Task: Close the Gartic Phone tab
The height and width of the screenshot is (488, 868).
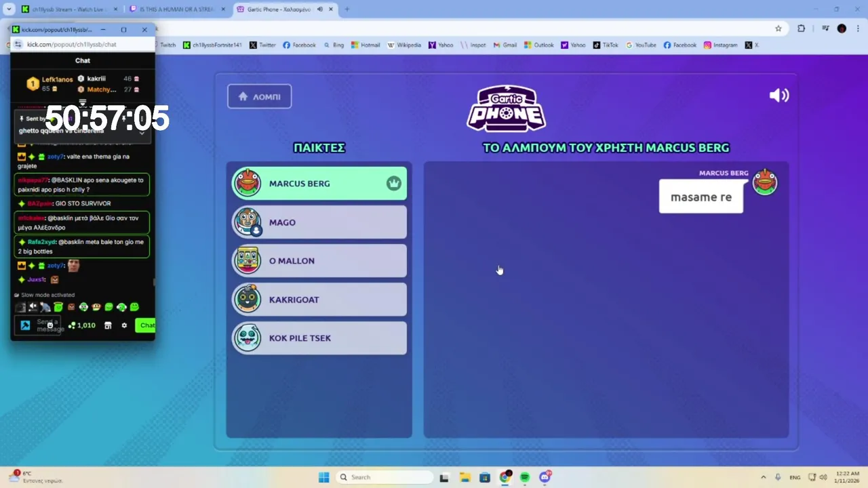Action: [x=331, y=9]
